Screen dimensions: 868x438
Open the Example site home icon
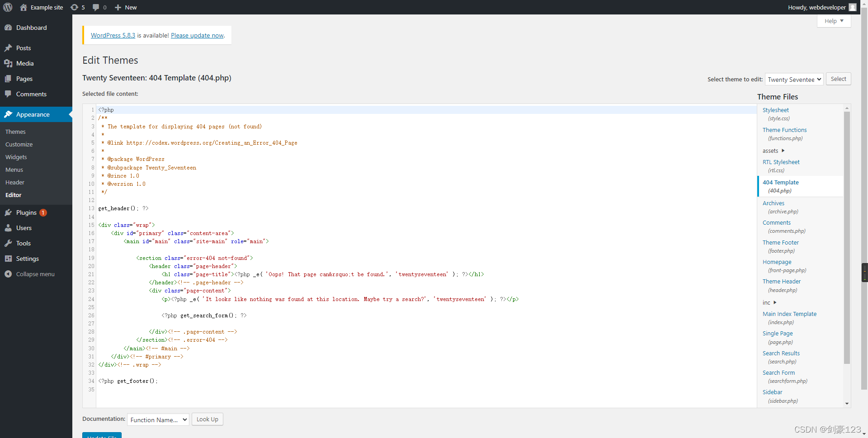[24, 7]
